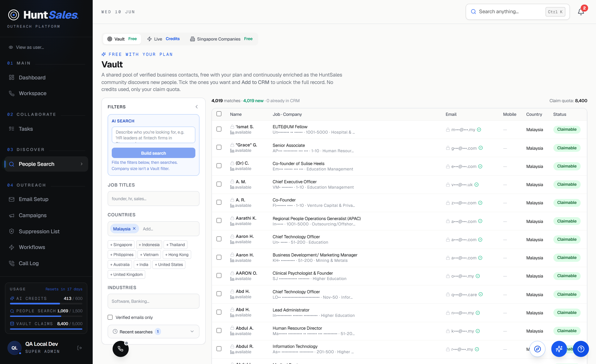Open the notifications bell
The height and width of the screenshot is (364, 596).
tap(581, 12)
